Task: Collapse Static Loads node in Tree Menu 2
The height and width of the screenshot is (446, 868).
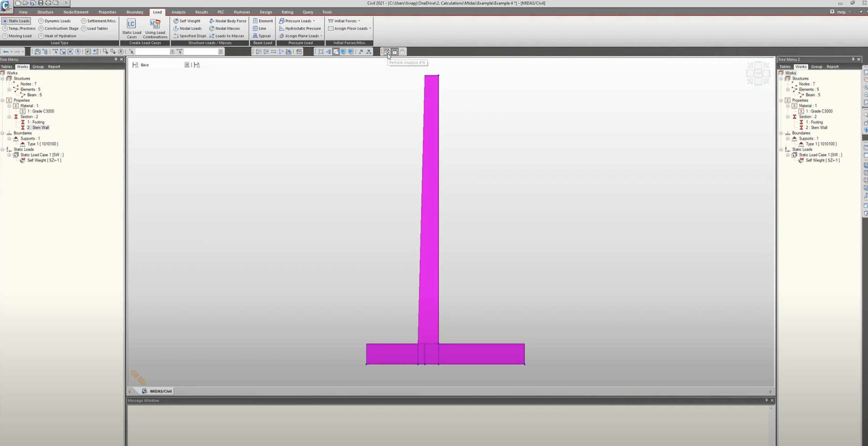Action: 781,150
